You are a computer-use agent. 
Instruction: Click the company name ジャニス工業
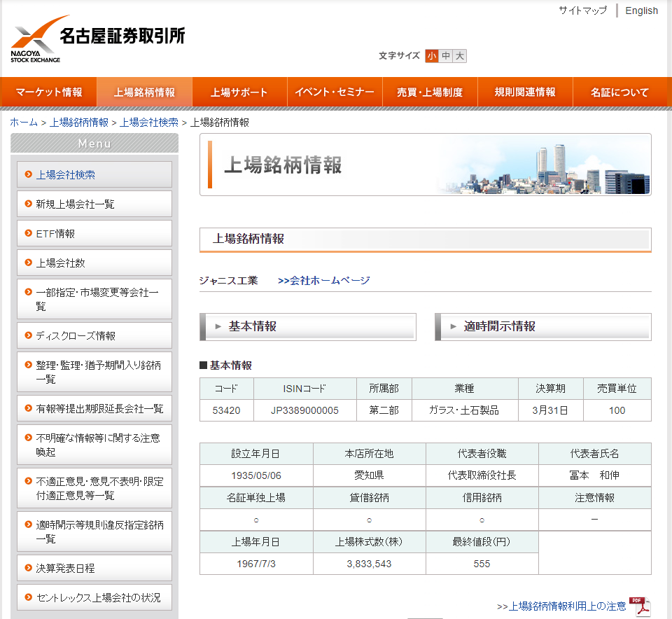pyautogui.click(x=228, y=281)
